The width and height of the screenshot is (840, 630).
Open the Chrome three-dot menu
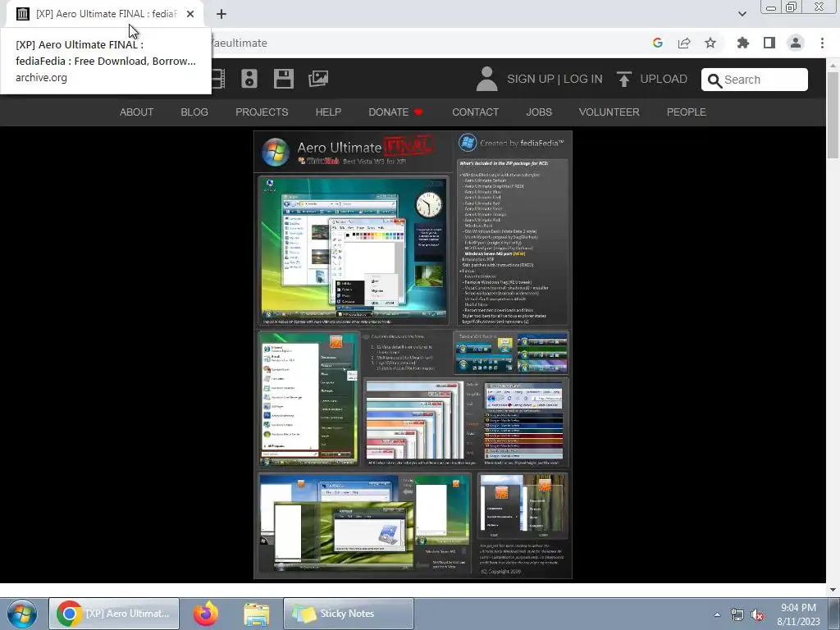(x=822, y=43)
